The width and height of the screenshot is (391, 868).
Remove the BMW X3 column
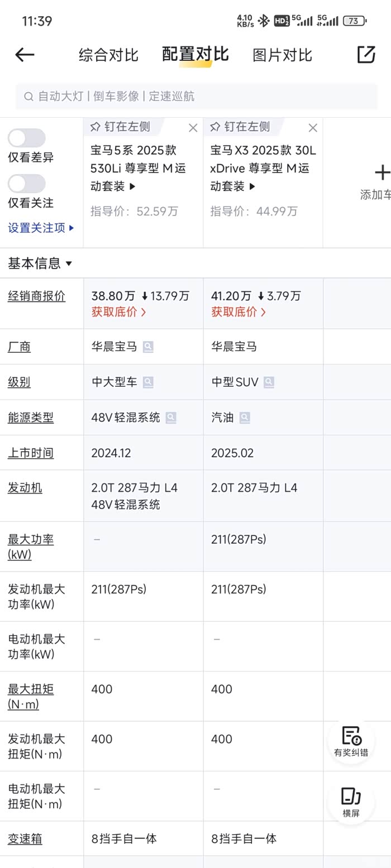pyautogui.click(x=313, y=128)
